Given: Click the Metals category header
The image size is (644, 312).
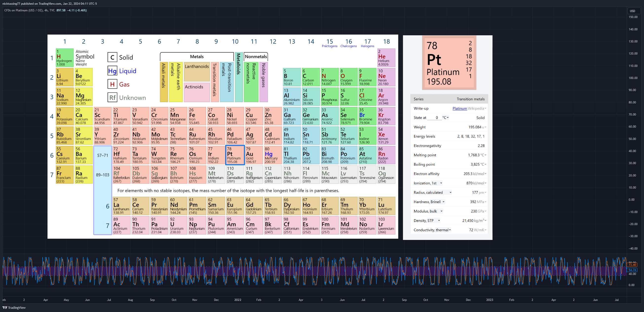Looking at the screenshot, I should point(197,57).
